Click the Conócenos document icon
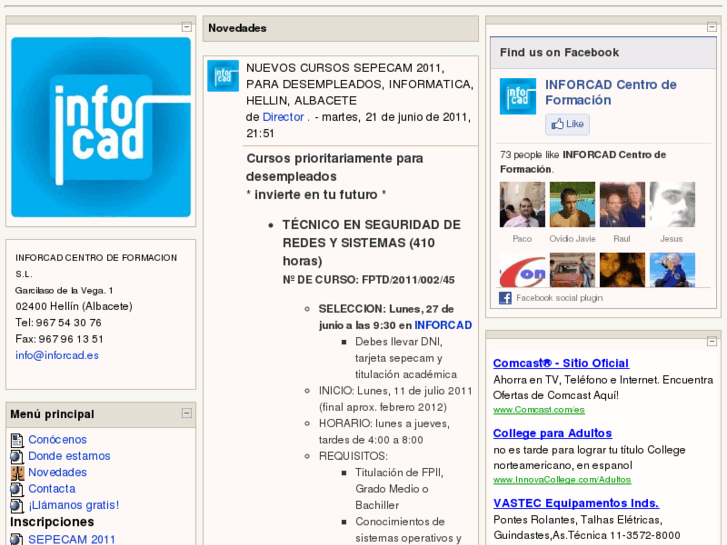This screenshot has height=545, width=727. pos(17,440)
